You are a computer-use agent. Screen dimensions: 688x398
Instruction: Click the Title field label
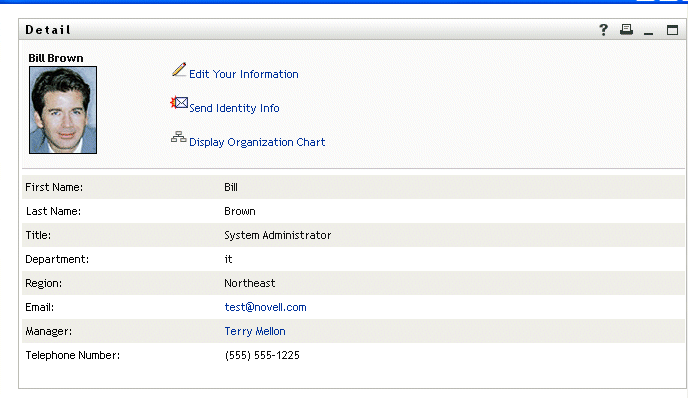tap(38, 235)
